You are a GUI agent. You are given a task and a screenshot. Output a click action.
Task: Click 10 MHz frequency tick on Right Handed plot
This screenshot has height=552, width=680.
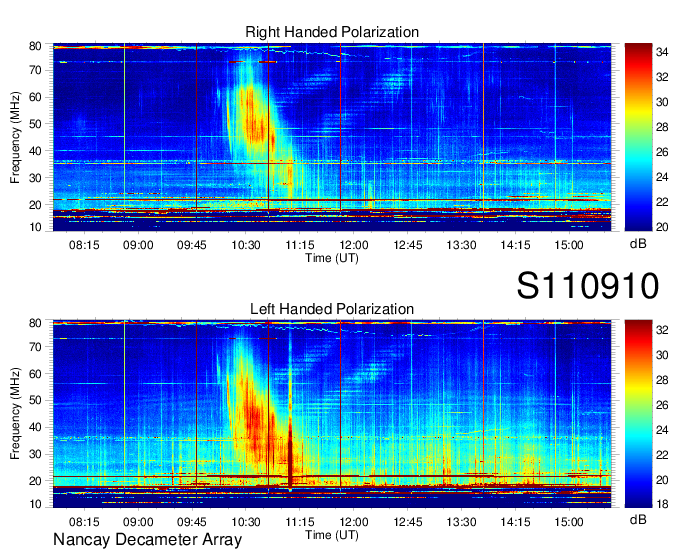point(35,227)
